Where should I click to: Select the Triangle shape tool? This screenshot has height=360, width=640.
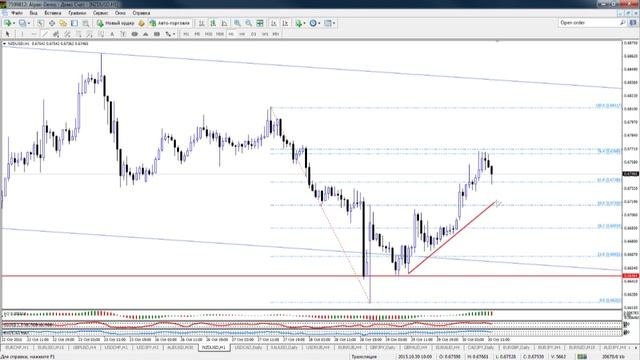pos(145,34)
